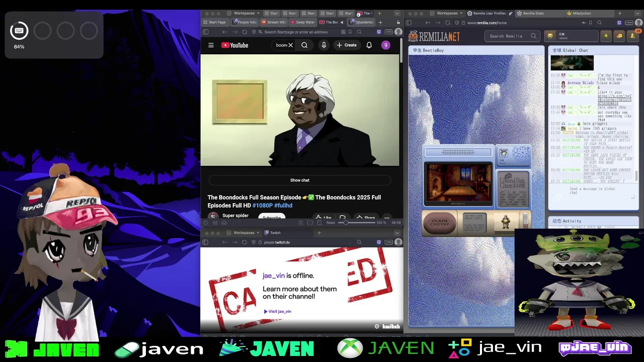Mute the Boondocks tab audio icon
This screenshot has width=644, height=362.
(342, 22)
